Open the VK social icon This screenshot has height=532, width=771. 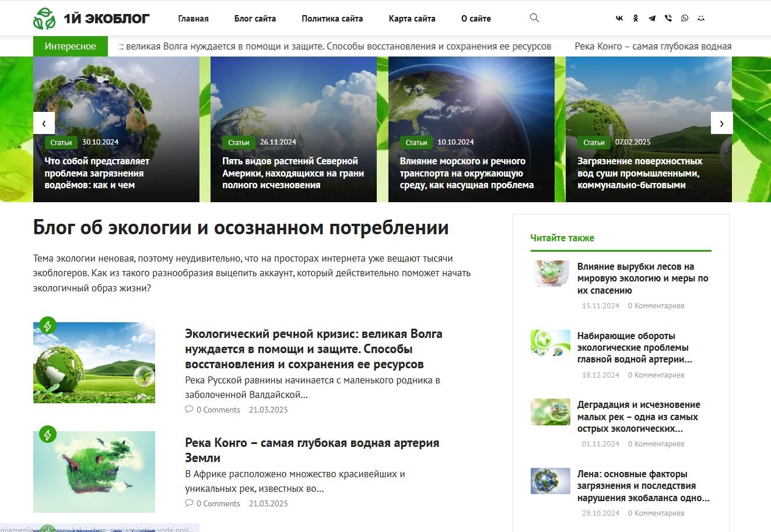click(x=619, y=18)
